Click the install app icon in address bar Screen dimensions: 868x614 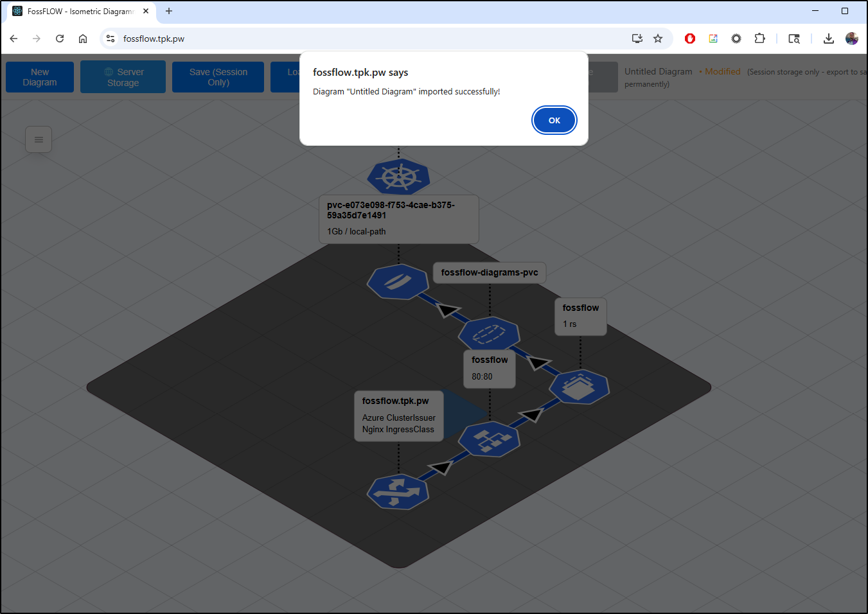click(637, 39)
